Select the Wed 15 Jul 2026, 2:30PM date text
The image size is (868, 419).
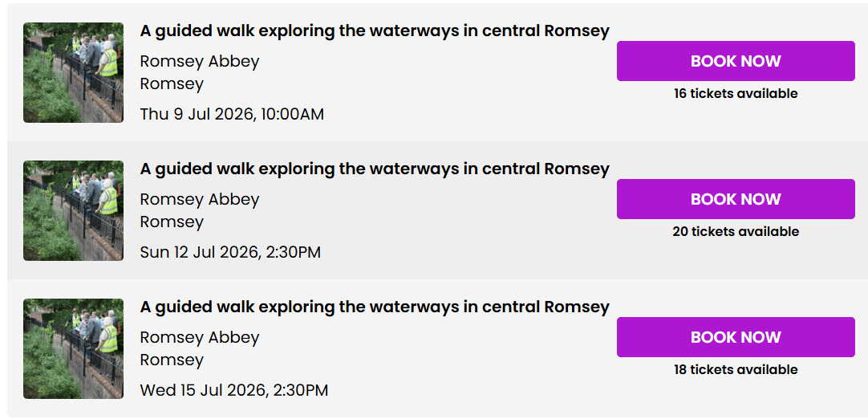pyautogui.click(x=234, y=390)
